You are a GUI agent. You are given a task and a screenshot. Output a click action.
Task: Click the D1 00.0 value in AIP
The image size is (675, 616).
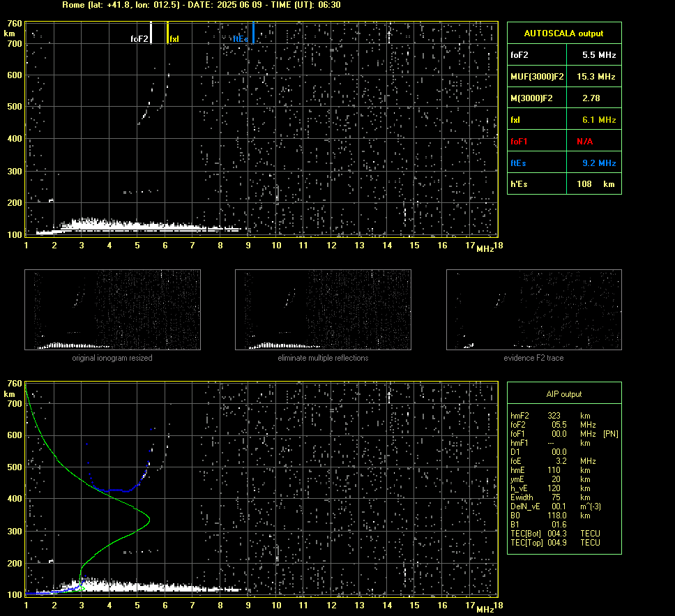pos(559,452)
